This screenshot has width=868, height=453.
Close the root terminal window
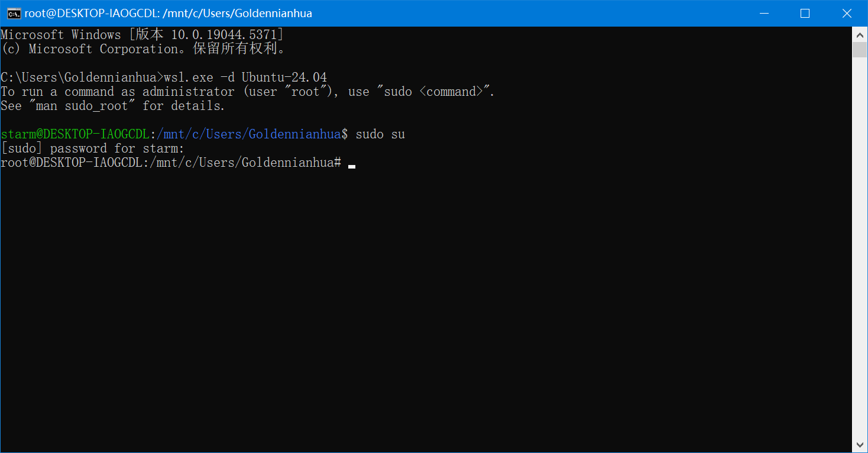click(847, 13)
